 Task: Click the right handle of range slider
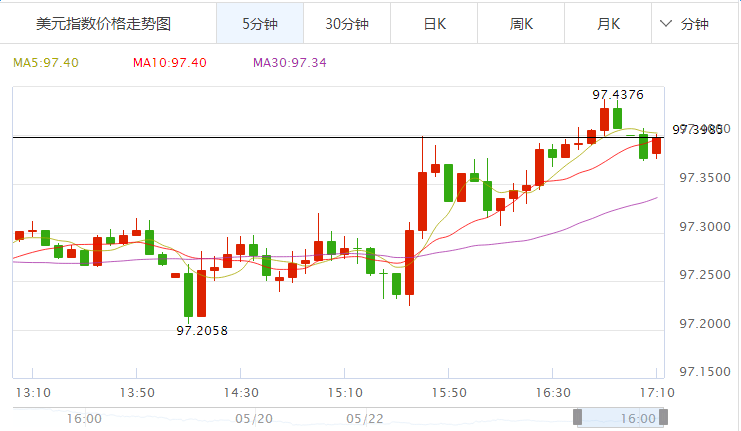click(663, 417)
